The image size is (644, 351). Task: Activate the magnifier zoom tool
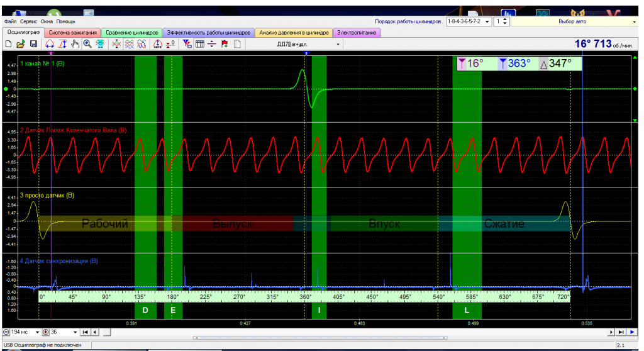(x=87, y=44)
